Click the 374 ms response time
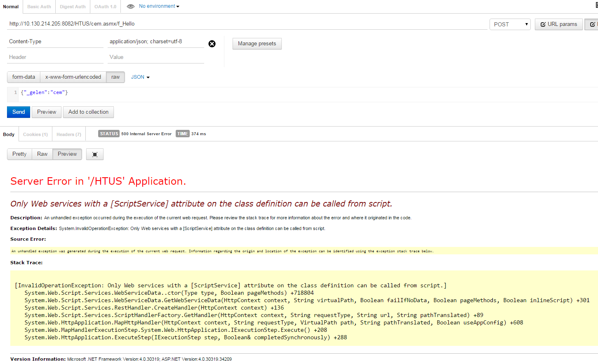 (x=199, y=134)
